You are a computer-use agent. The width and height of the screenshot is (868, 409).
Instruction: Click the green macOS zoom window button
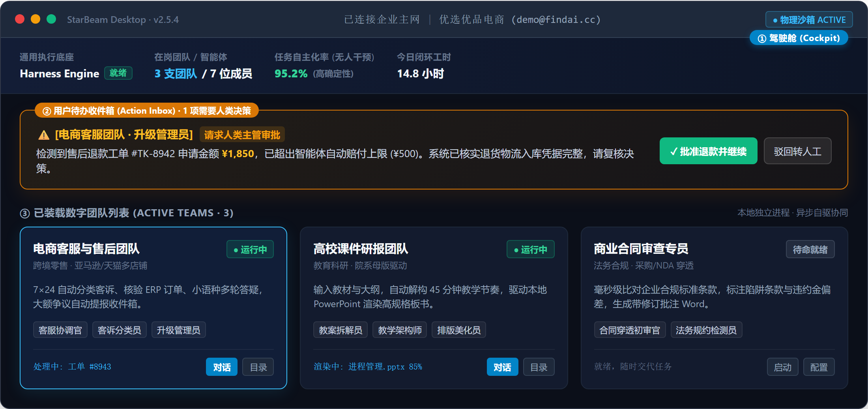[51, 19]
